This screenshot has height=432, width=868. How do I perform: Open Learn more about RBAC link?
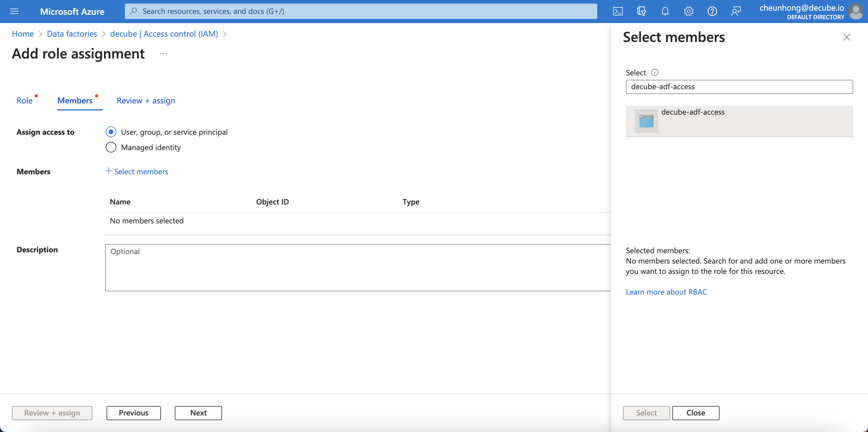(x=666, y=292)
